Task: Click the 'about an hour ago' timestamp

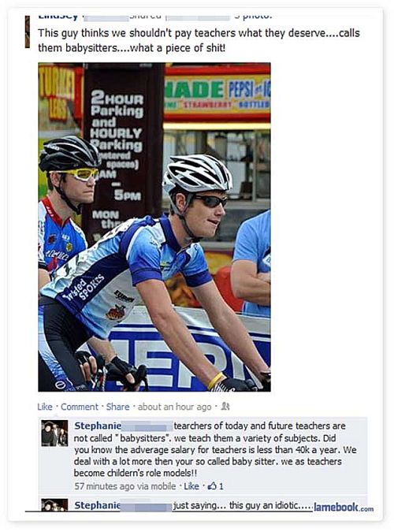Action: click(x=174, y=407)
